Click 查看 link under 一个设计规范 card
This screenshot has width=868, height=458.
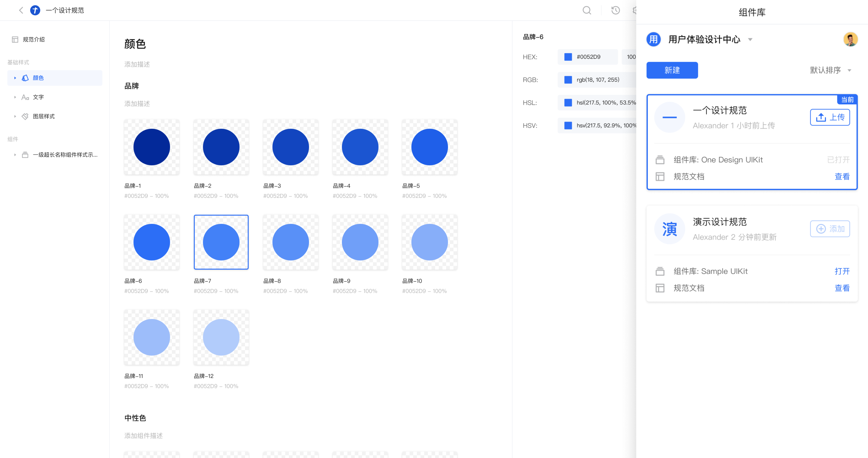tap(842, 177)
